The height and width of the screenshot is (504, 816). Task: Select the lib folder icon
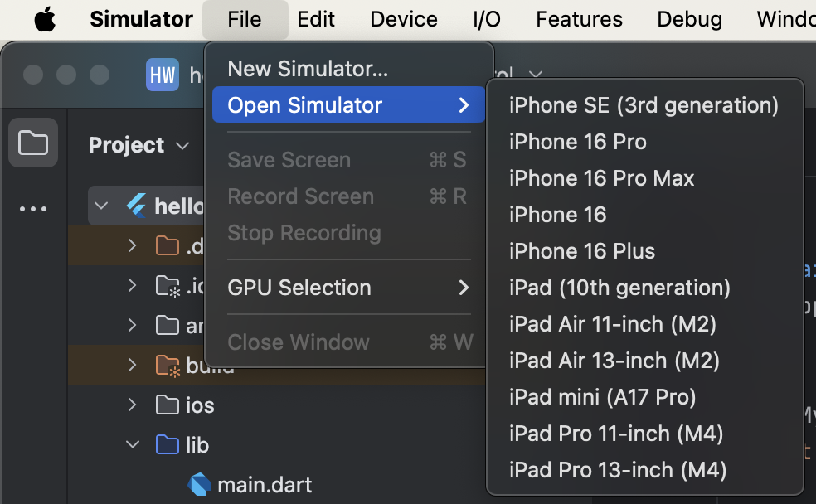[x=167, y=444]
